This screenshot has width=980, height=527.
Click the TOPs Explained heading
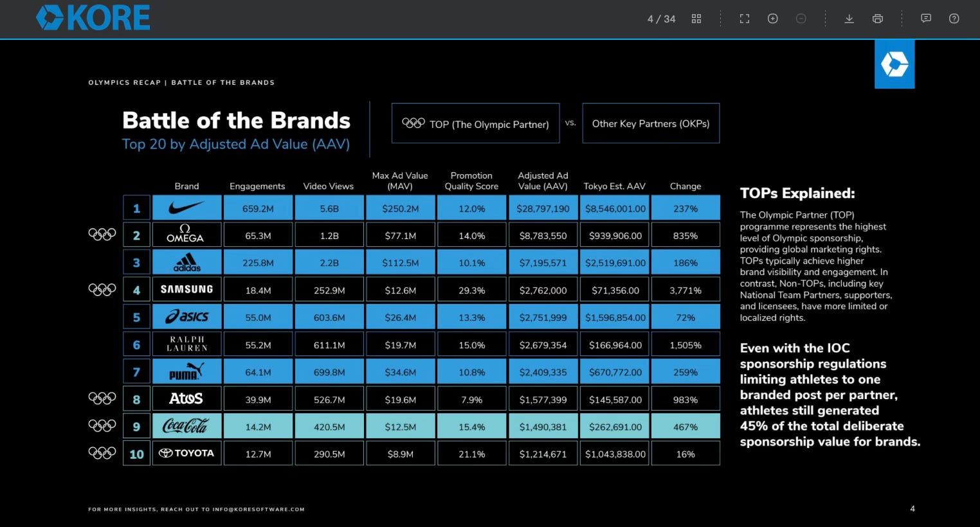click(x=797, y=193)
